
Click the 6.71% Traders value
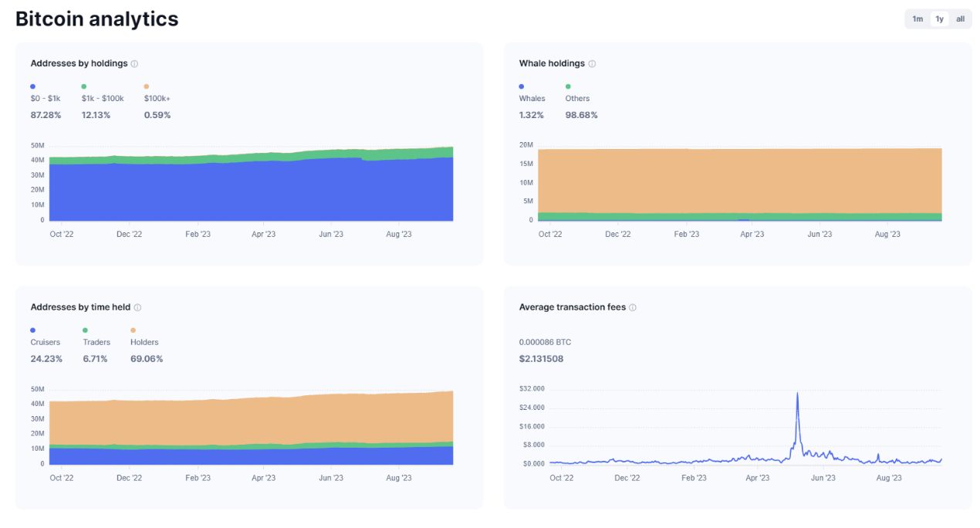coord(96,359)
